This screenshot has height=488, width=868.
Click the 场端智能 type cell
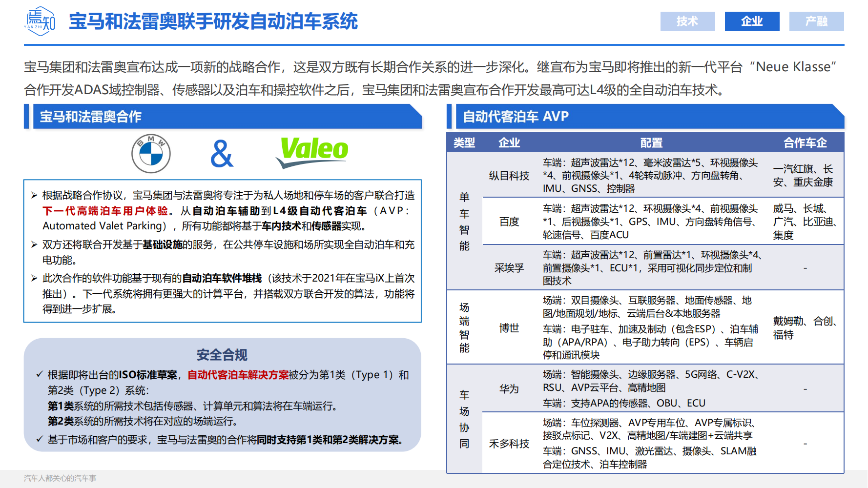464,327
